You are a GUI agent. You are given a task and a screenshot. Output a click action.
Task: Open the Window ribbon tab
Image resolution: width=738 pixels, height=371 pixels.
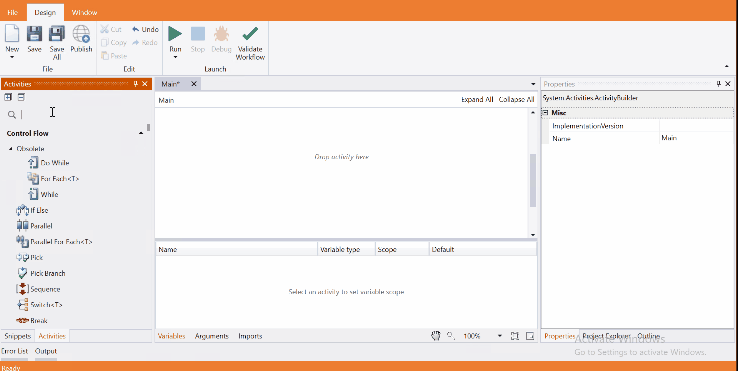[84, 12]
